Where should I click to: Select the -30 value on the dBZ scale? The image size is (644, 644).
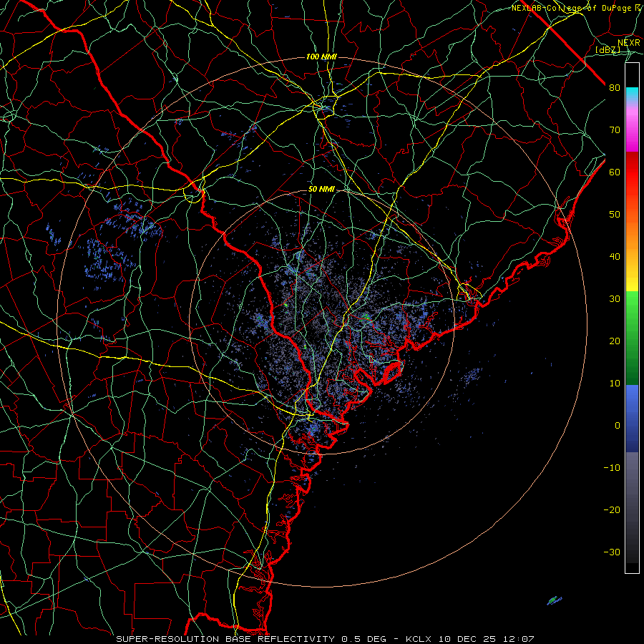(612, 552)
